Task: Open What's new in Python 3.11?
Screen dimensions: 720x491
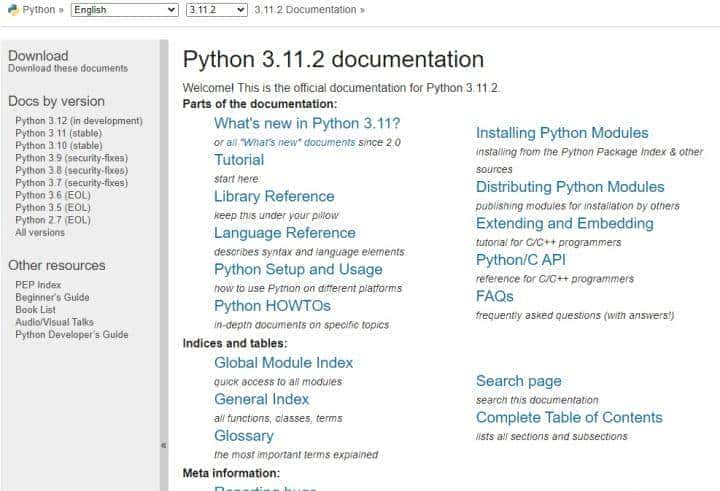Action: coord(307,123)
